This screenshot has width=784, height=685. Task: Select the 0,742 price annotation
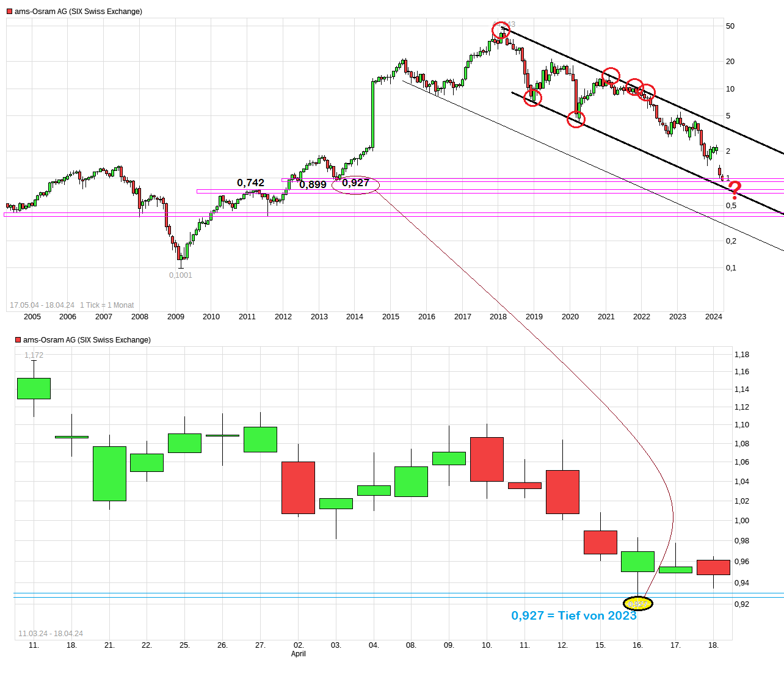pyautogui.click(x=251, y=183)
